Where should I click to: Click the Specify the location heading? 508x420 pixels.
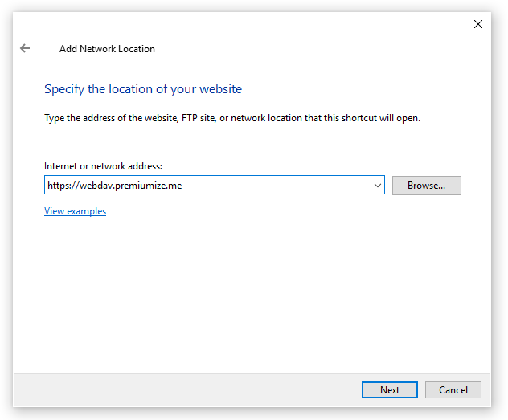point(143,89)
